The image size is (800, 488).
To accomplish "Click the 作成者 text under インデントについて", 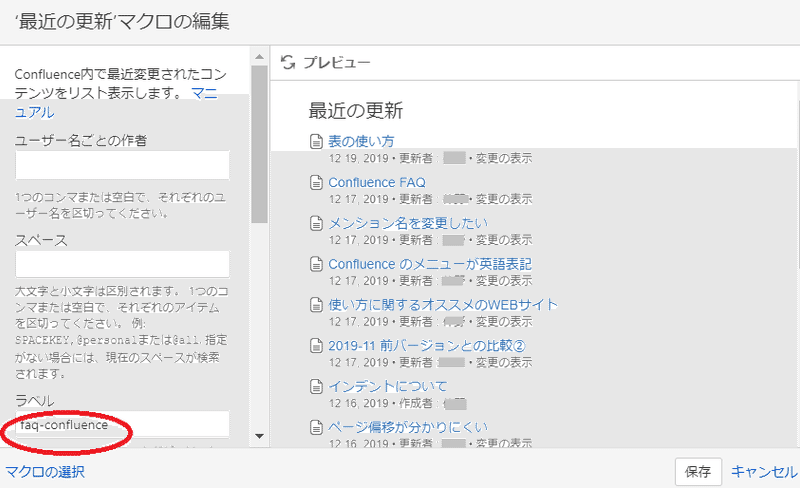I will tap(416, 403).
